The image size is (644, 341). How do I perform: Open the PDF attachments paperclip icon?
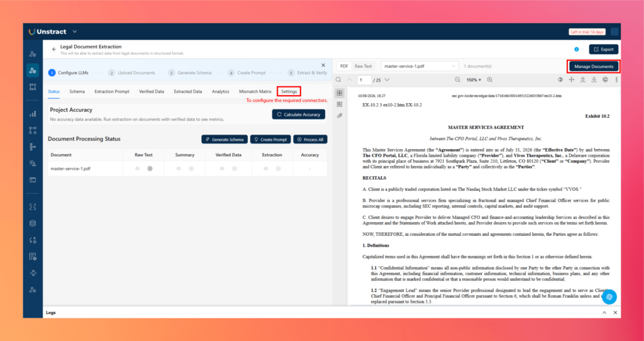339,116
